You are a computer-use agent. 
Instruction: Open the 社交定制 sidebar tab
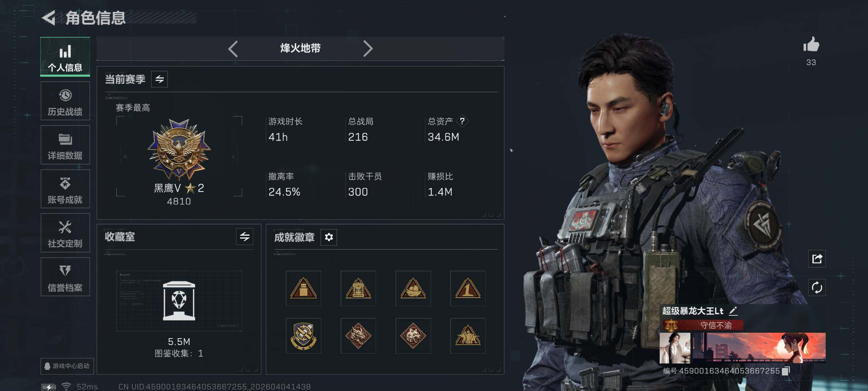(65, 233)
